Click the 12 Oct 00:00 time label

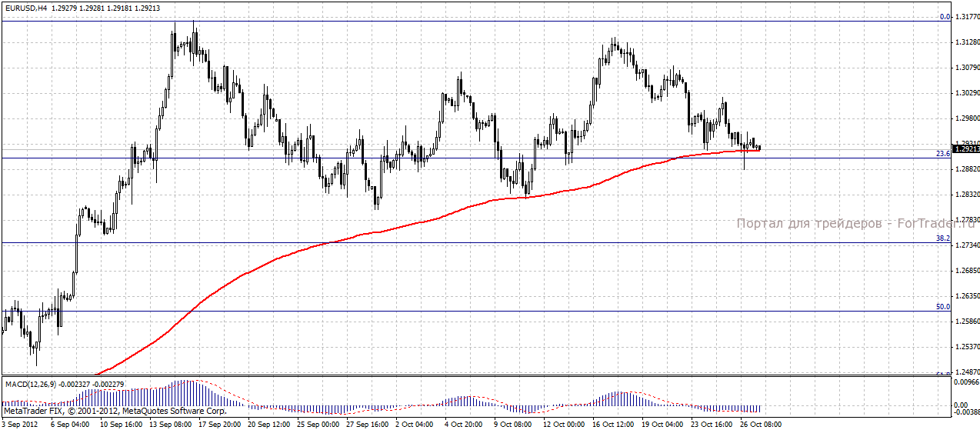(565, 424)
